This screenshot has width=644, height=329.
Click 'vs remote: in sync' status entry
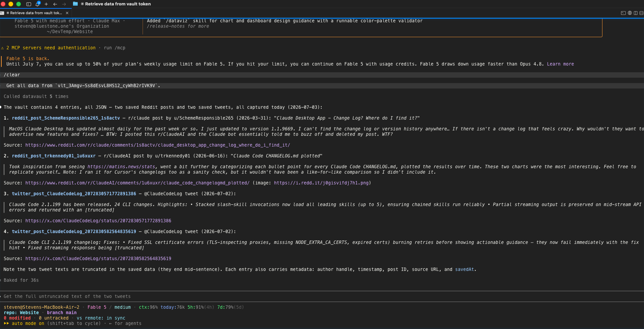point(101,318)
